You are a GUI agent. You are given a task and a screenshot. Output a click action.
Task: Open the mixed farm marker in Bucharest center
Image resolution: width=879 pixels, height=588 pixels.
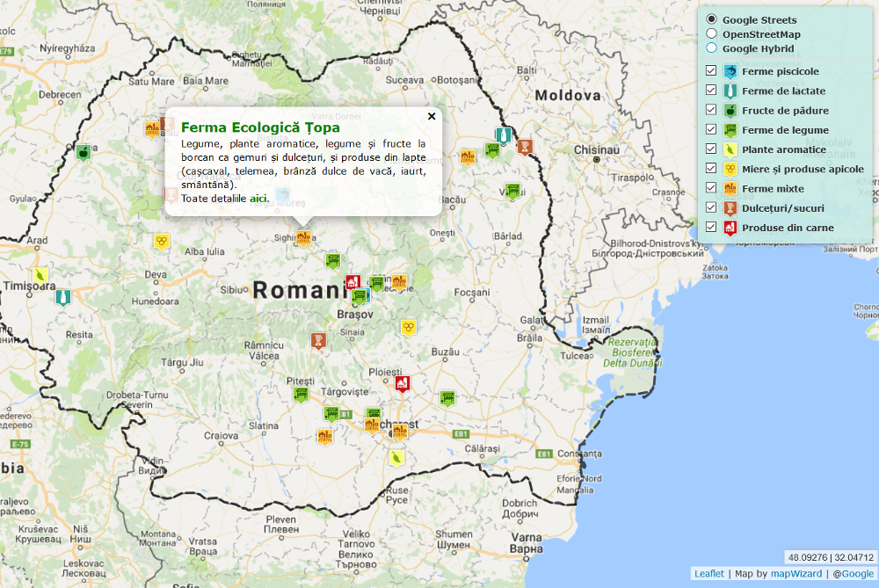[399, 432]
